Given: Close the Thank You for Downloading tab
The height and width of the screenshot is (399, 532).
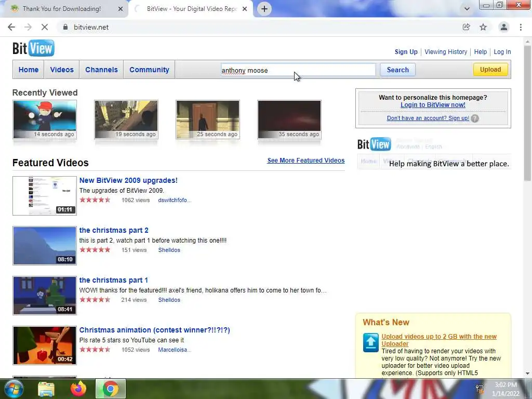Looking at the screenshot, I should tap(121, 9).
